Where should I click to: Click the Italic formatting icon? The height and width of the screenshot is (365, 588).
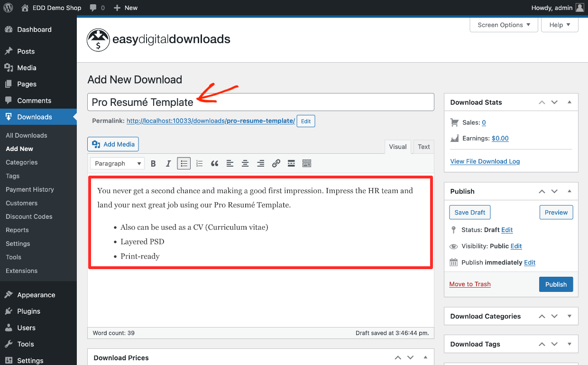coord(168,164)
